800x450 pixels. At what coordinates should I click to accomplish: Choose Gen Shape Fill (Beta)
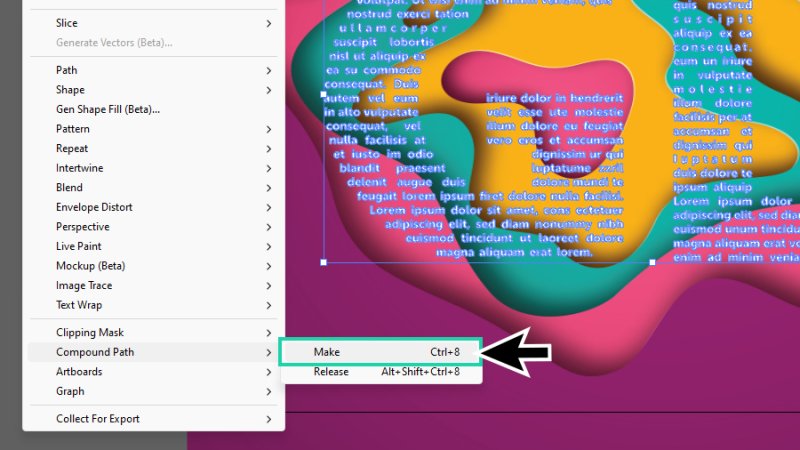(154, 109)
